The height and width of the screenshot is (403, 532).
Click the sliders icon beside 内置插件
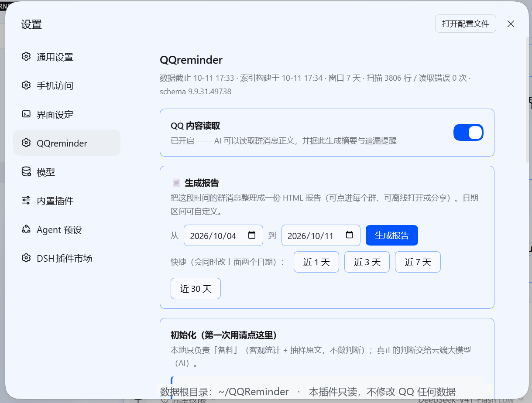[x=26, y=201]
